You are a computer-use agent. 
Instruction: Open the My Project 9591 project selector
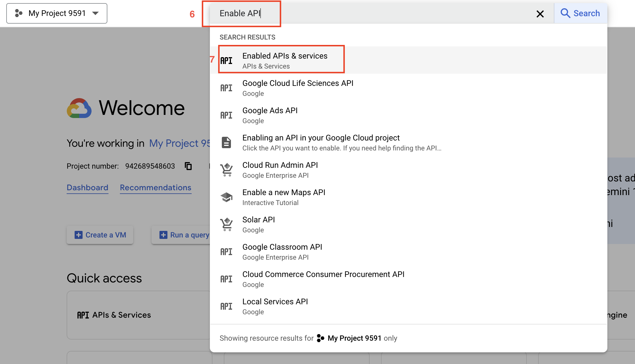57,13
